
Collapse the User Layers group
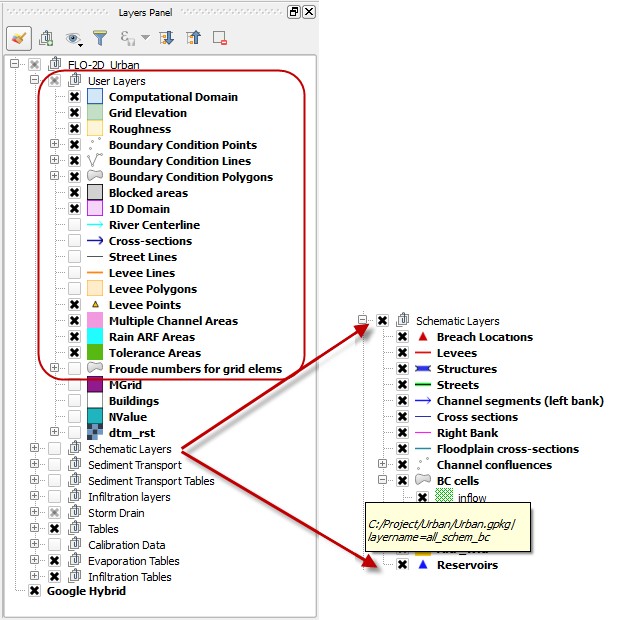click(35, 81)
